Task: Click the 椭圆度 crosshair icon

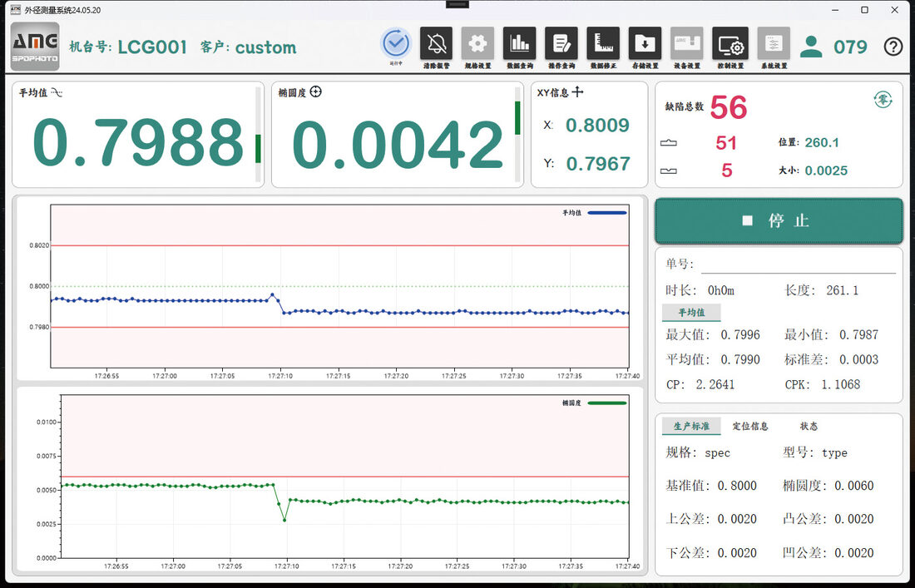Action: coord(316,92)
